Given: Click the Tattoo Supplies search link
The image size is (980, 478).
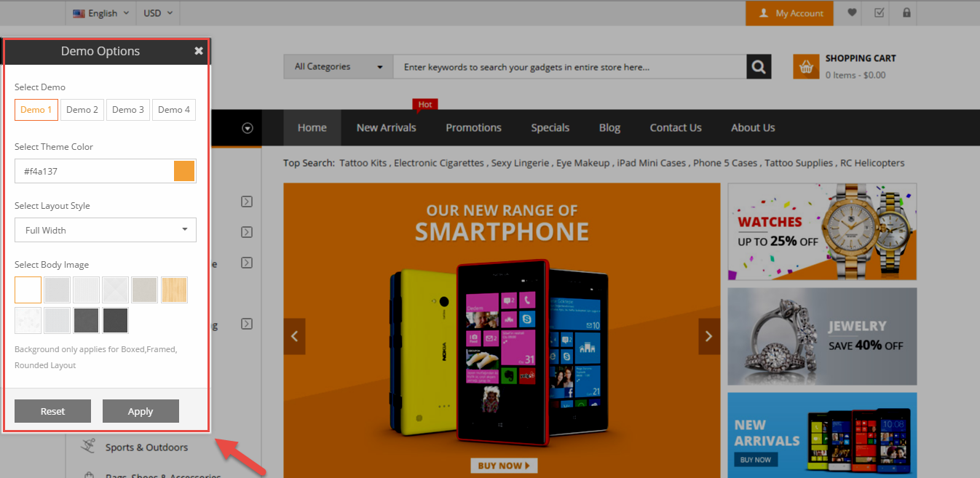Looking at the screenshot, I should [x=799, y=163].
